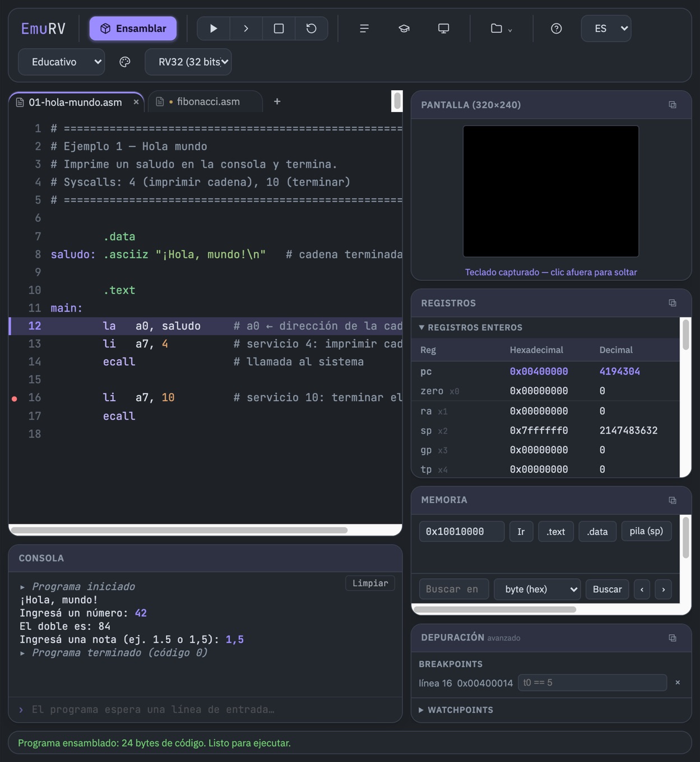This screenshot has height=762, width=700.
Task: Pop out the DEPURACIÓN panel
Action: click(673, 638)
